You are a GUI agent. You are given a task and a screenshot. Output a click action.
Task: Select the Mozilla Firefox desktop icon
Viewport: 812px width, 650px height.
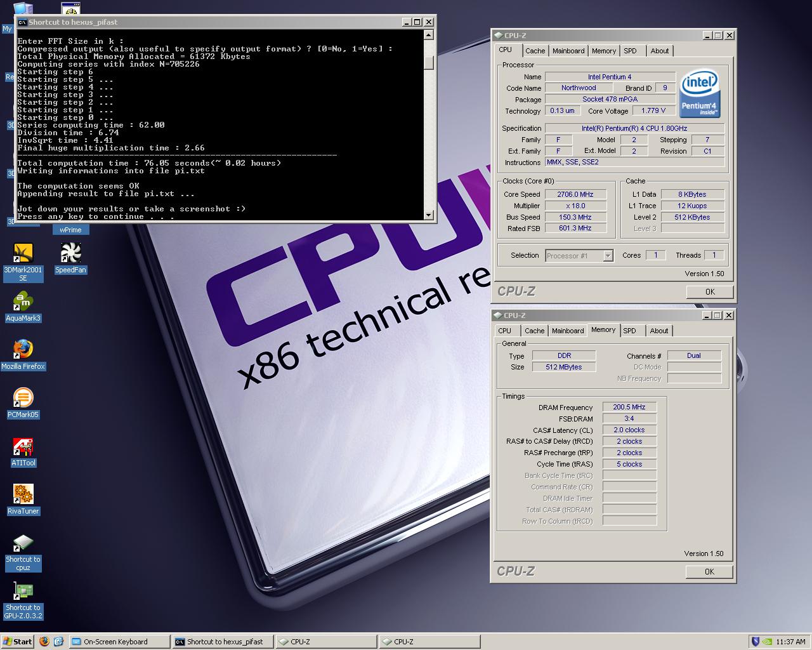(x=23, y=355)
